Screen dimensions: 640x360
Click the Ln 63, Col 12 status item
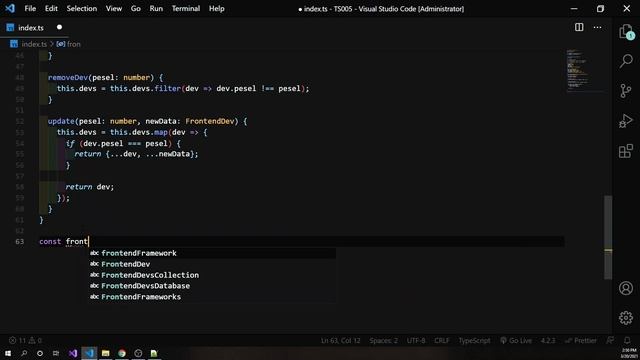pyautogui.click(x=340, y=340)
